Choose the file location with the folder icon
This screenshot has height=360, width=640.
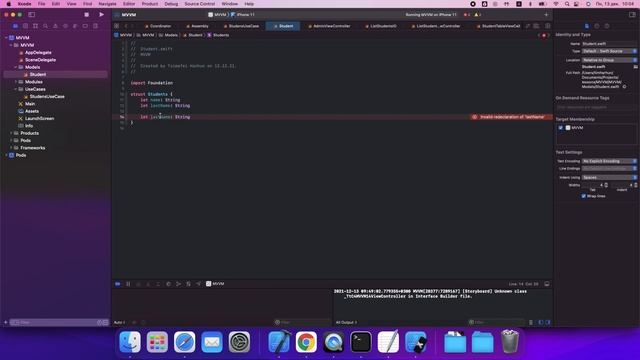point(636,67)
